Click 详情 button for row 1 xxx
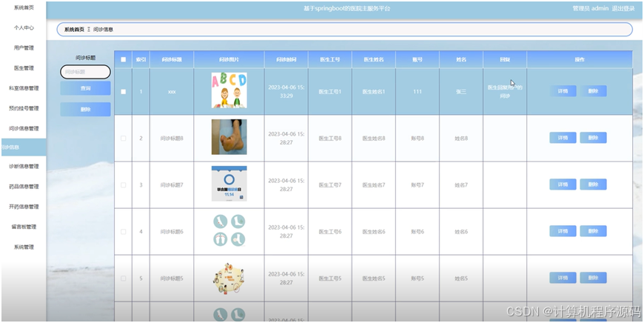Screen dimensions: 644x323 click(563, 91)
